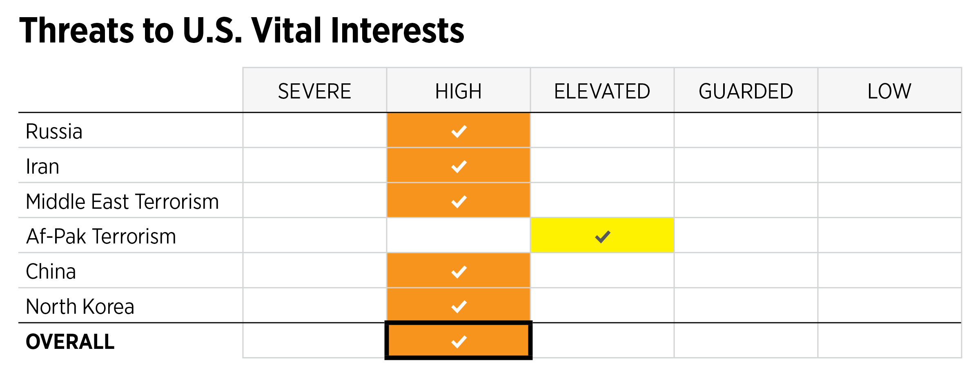Select the SEVERE column header
The width and height of the screenshot is (980, 384).
(x=314, y=91)
